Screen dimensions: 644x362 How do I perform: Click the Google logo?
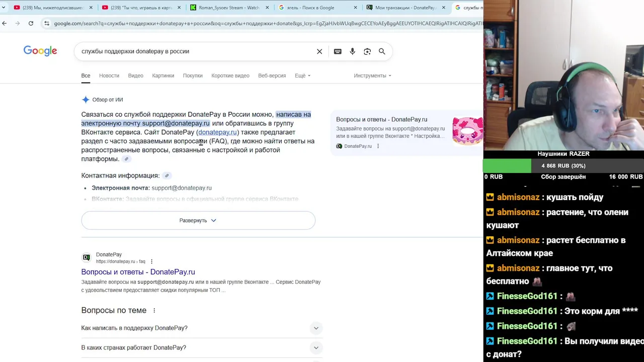pos(40,51)
